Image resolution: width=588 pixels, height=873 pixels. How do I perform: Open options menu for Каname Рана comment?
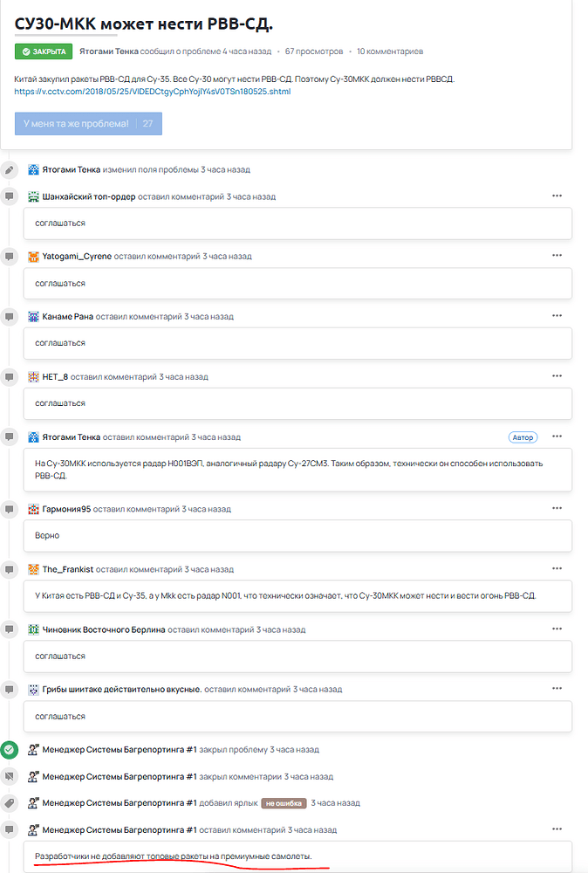pyautogui.click(x=557, y=316)
